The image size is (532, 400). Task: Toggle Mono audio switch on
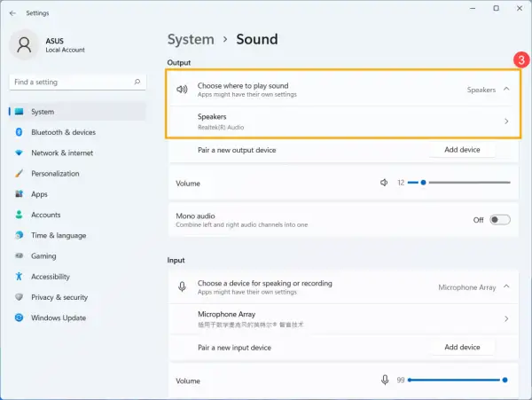pyautogui.click(x=500, y=220)
